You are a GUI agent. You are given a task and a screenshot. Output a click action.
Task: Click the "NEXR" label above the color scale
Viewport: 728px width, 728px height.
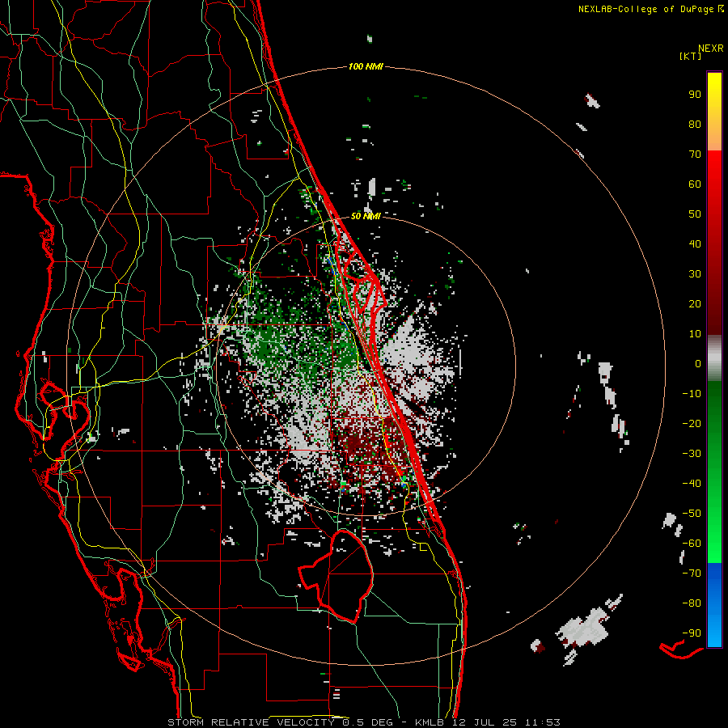tap(711, 49)
